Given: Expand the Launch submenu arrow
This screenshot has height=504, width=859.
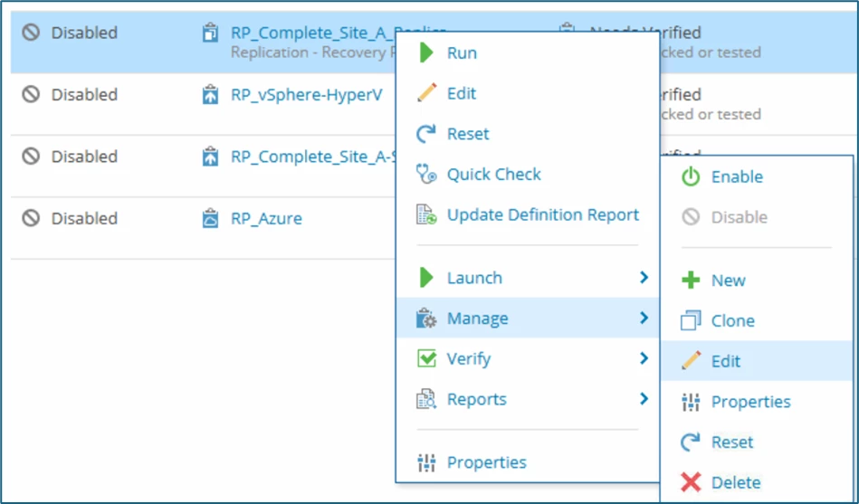Looking at the screenshot, I should pos(644,278).
